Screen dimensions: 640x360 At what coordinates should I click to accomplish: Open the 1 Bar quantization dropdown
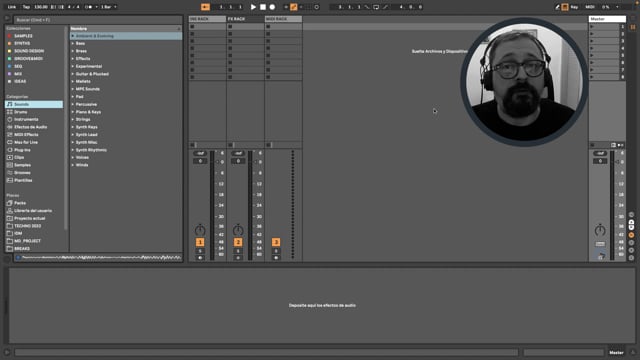click(x=109, y=7)
